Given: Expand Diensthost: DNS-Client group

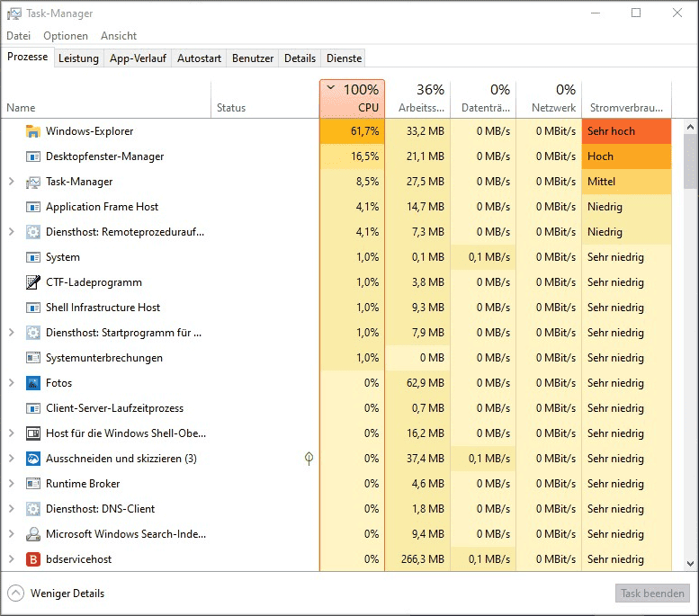Looking at the screenshot, I should (12, 509).
